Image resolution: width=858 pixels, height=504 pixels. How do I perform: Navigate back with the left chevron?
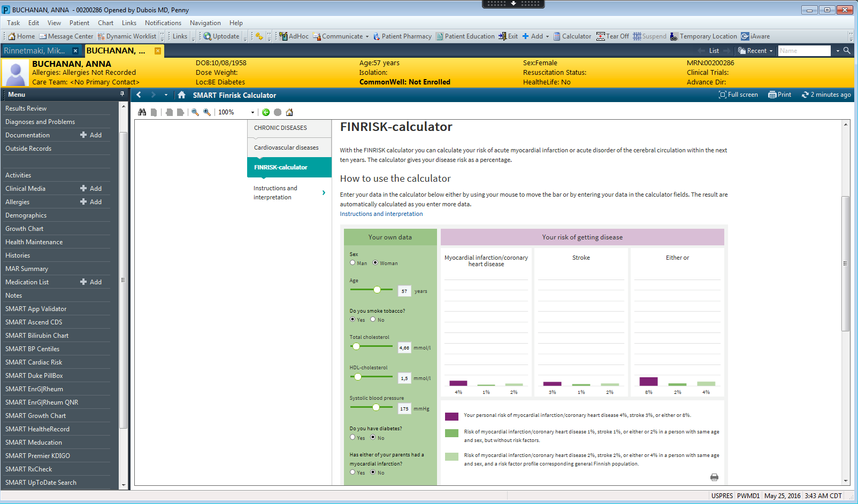coord(139,95)
